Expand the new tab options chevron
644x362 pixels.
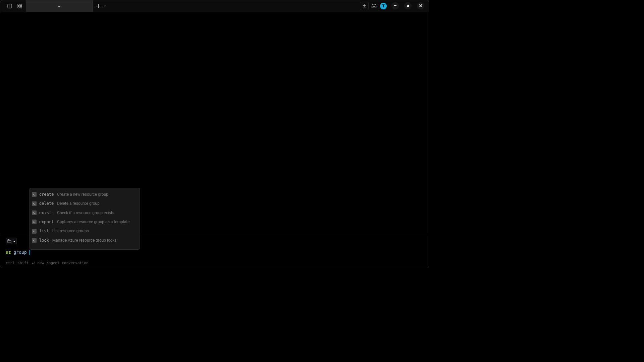click(x=105, y=6)
